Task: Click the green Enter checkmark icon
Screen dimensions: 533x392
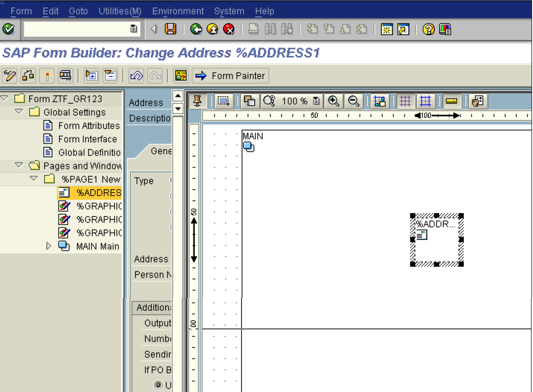Action: coord(8,29)
